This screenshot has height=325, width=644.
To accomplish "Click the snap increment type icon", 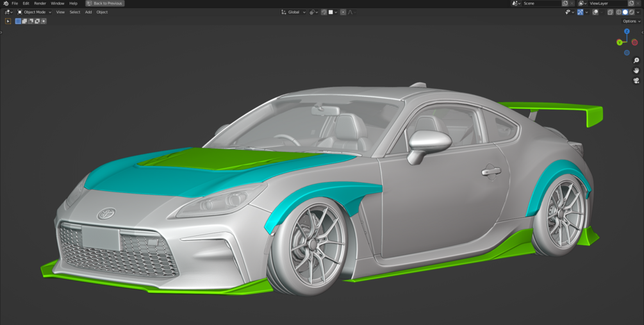I will coord(331,12).
